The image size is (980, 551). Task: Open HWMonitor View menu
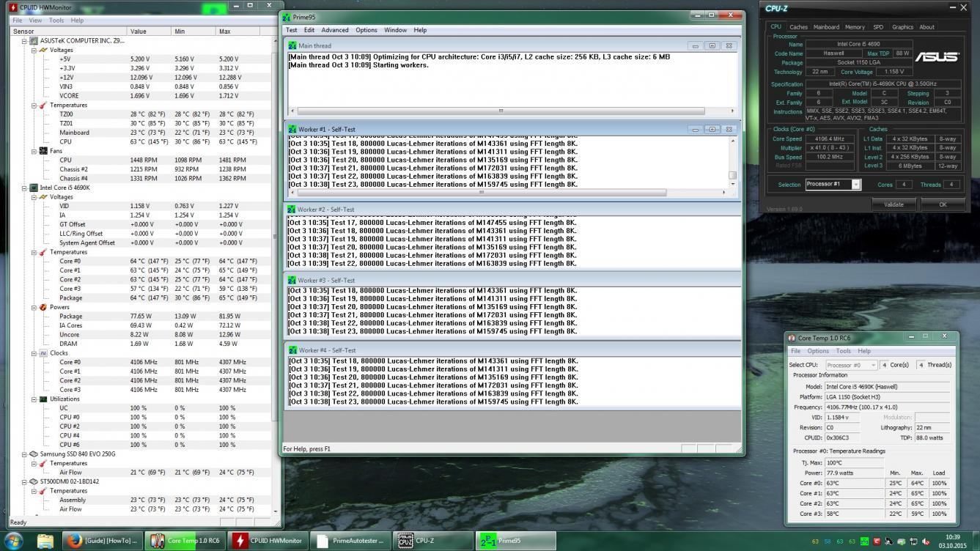[35, 21]
